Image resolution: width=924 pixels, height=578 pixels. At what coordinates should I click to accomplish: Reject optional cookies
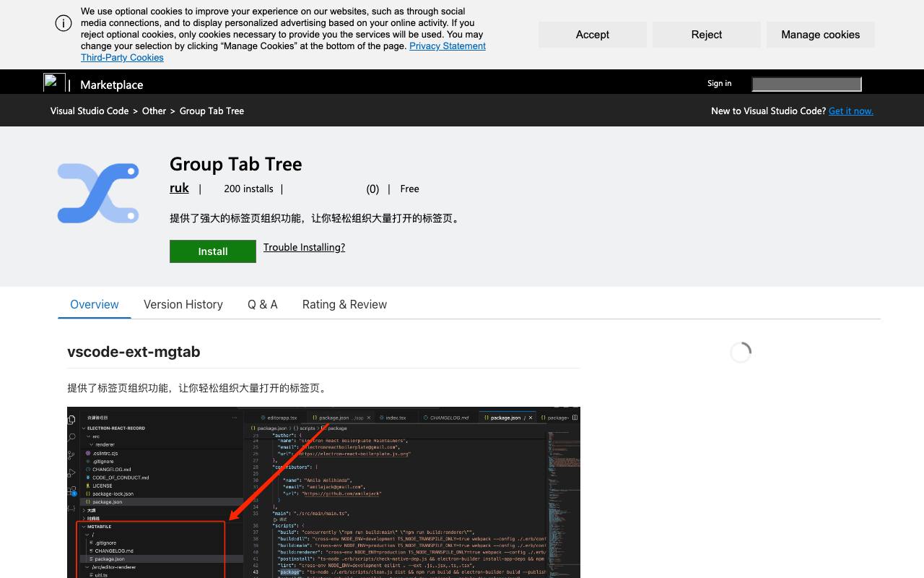pos(707,35)
